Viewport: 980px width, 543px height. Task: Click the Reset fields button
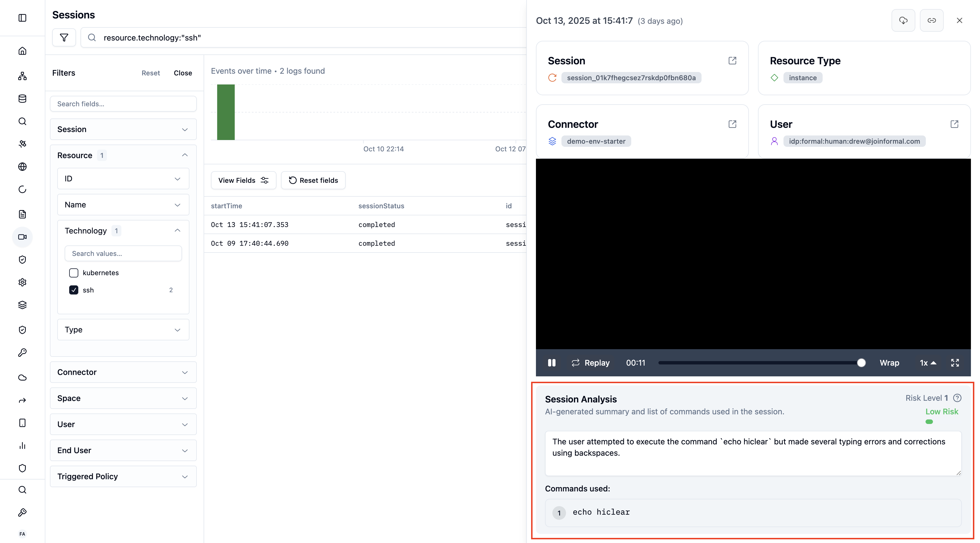[x=313, y=180]
